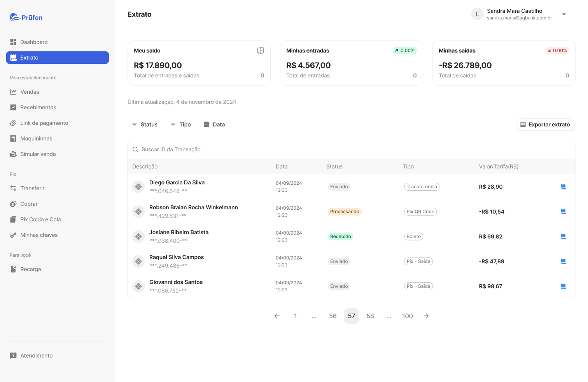Open the Data date filter
The image size is (588, 382).
(x=214, y=124)
